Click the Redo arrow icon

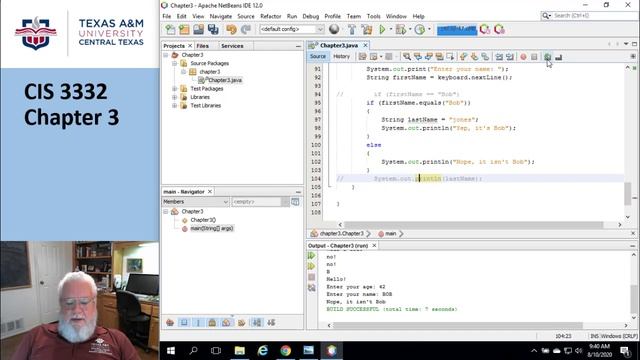pyautogui.click(x=245, y=29)
